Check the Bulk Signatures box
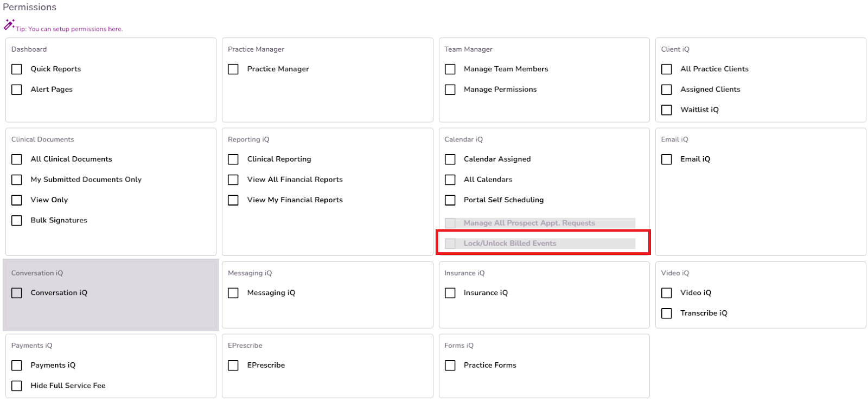868x410 pixels. [17, 221]
